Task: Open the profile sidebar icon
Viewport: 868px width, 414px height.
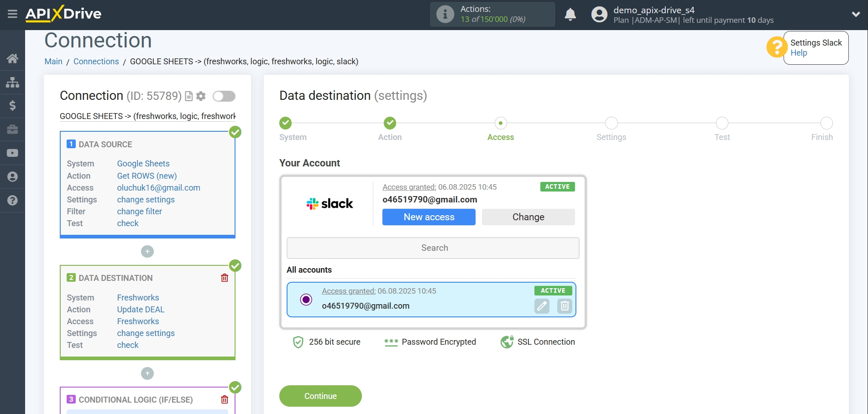Action: (12, 177)
